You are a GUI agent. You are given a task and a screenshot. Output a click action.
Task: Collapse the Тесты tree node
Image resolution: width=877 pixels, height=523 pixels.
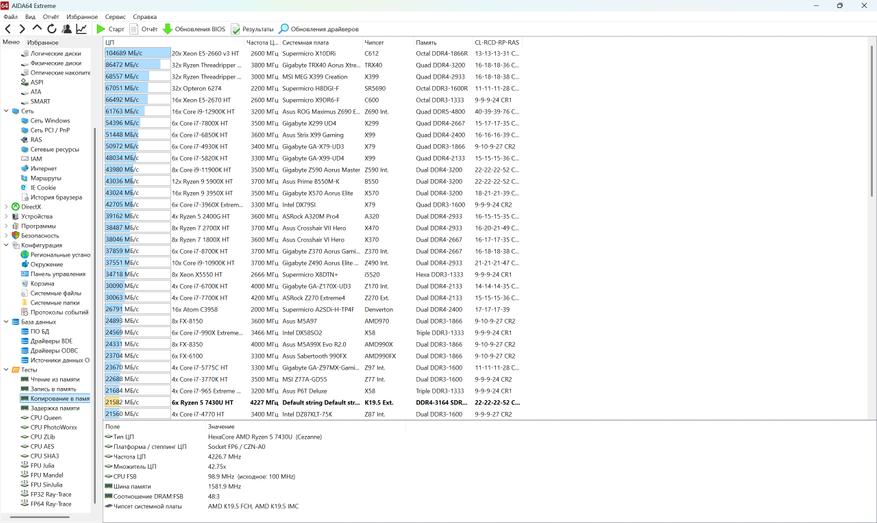(x=6, y=370)
